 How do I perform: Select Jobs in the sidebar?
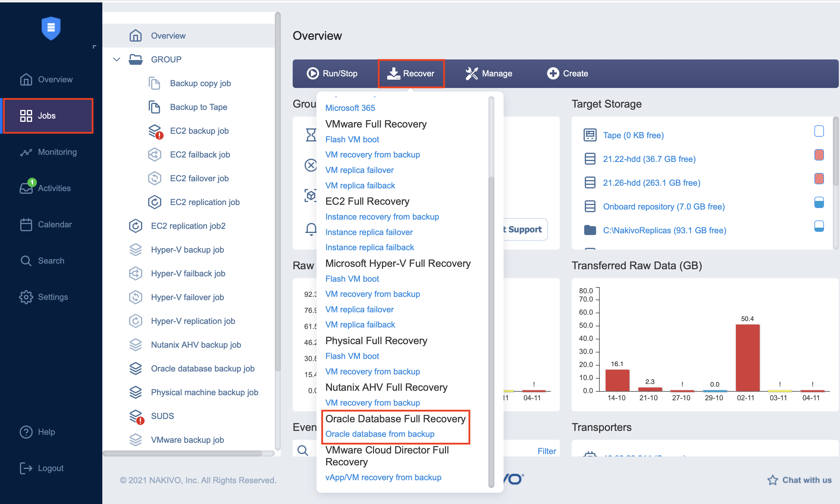(x=48, y=116)
